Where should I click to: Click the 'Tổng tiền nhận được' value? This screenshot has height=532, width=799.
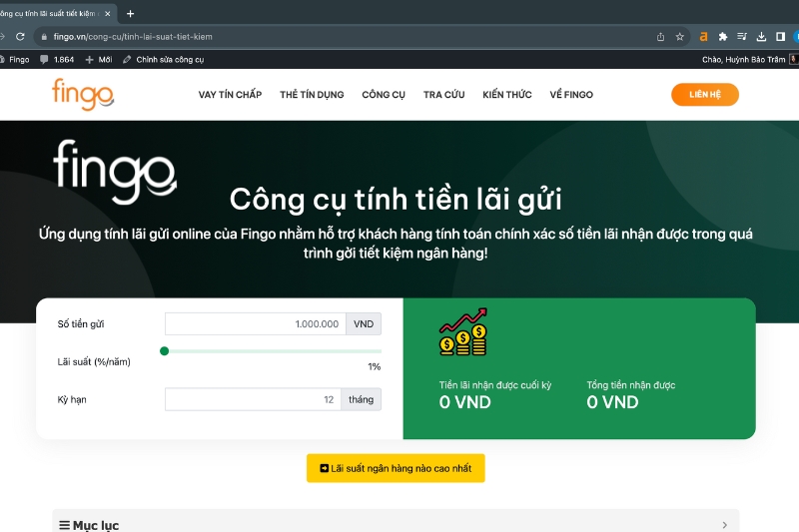(x=612, y=402)
